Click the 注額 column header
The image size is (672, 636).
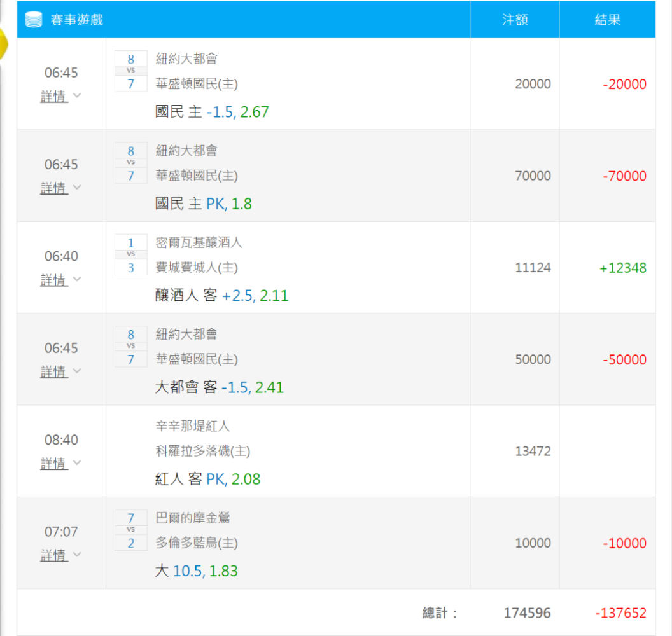pyautogui.click(x=515, y=20)
